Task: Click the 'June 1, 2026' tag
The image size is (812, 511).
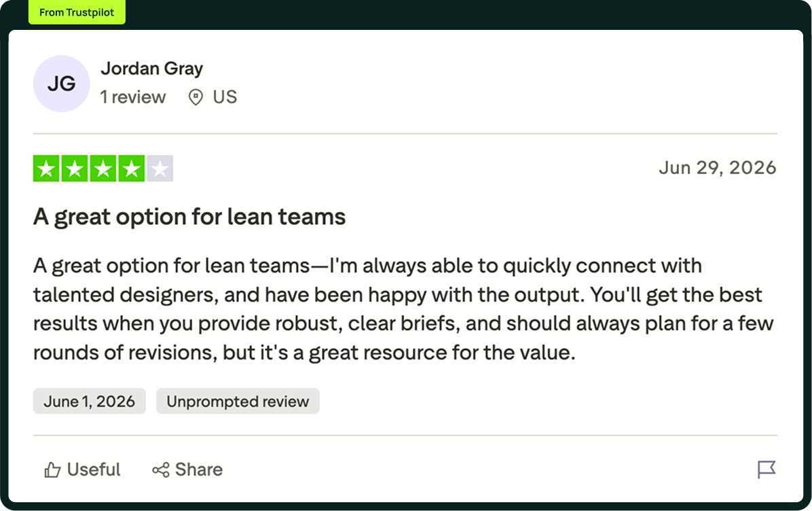Action: [x=89, y=401]
